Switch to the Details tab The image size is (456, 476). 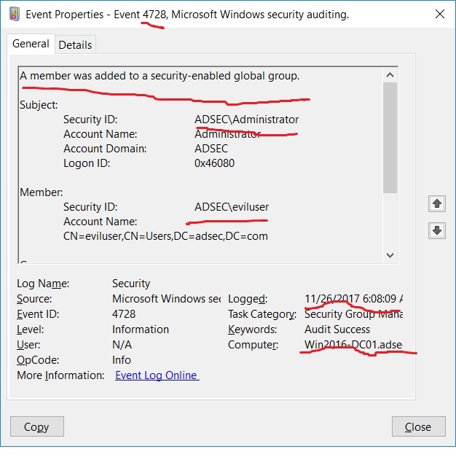[x=75, y=44]
